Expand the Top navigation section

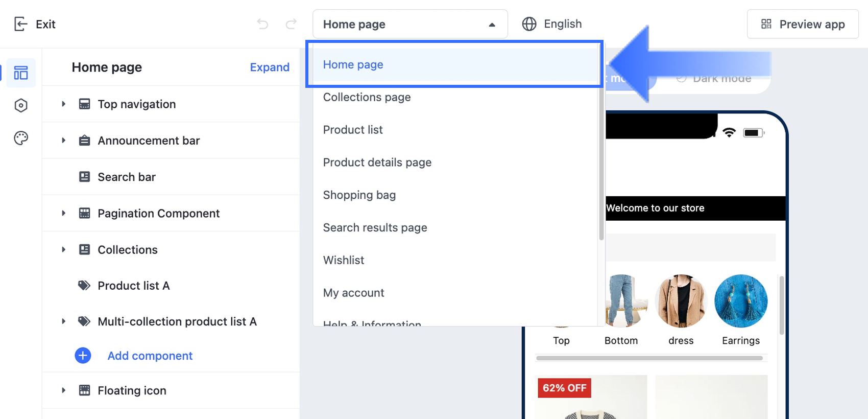coord(63,104)
